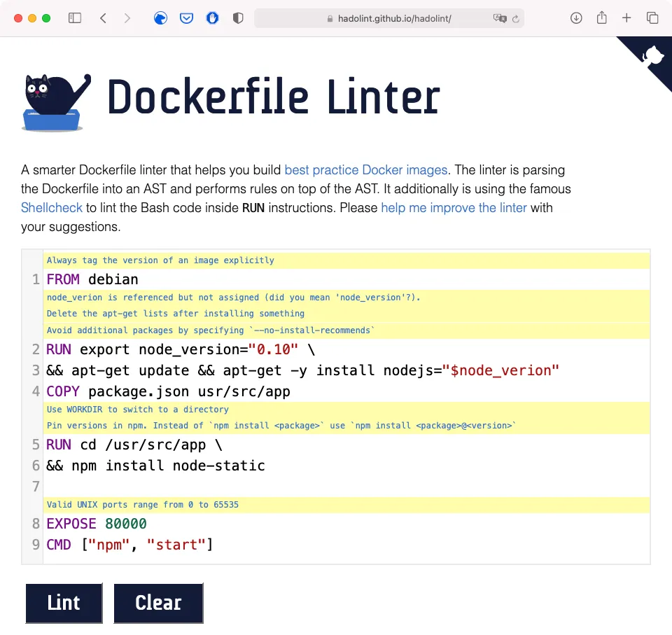This screenshot has height=635, width=672.
Task: Go forward with the right arrow
Action: point(127,18)
